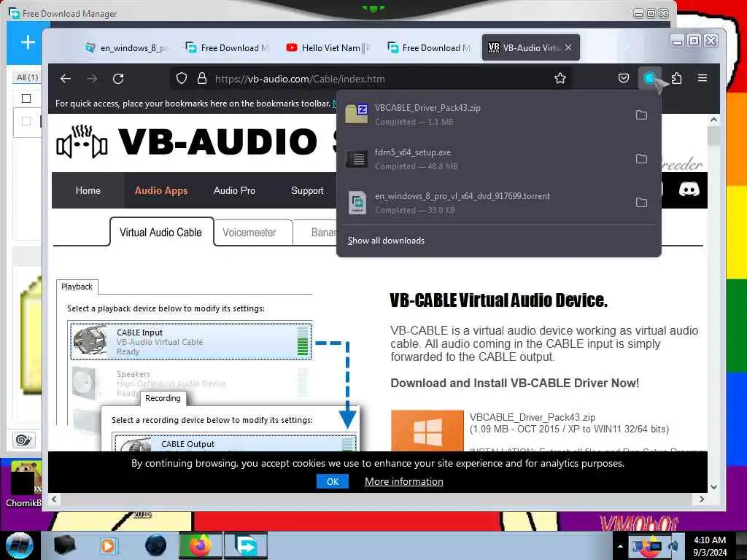
Task: Save page to Pocket
Action: click(624, 79)
